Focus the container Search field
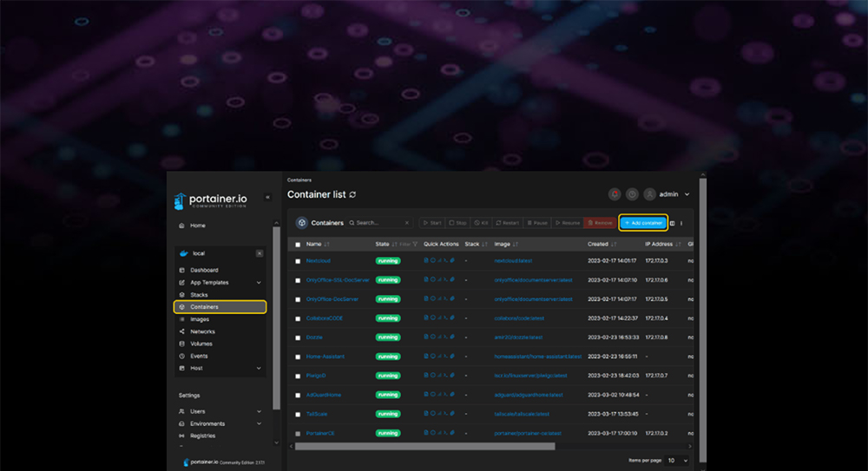 pos(379,223)
